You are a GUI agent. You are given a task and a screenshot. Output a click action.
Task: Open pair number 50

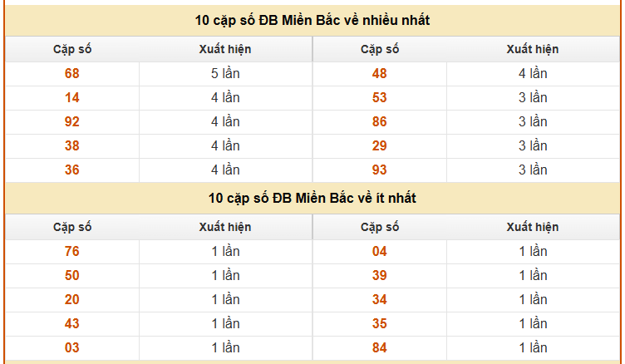click(72, 275)
